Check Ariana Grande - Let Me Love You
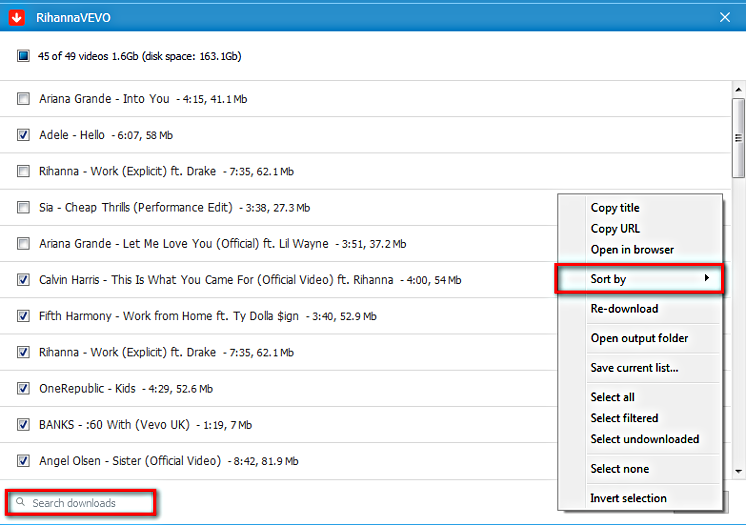Viewport: 746px width, 526px height. coord(23,244)
